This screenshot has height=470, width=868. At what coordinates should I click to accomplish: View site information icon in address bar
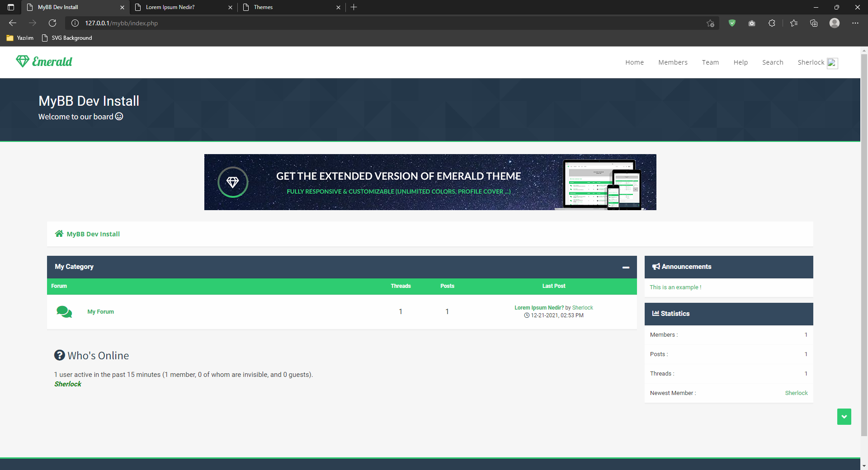tap(75, 23)
